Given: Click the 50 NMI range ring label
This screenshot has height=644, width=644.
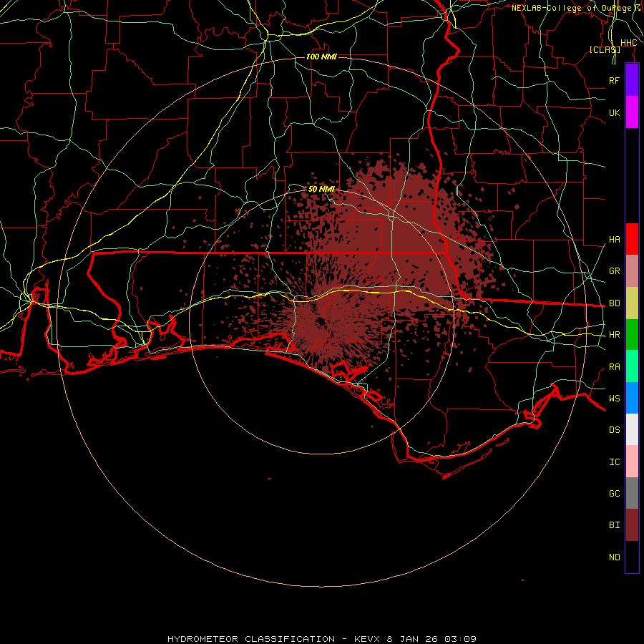Looking at the screenshot, I should (321, 189).
